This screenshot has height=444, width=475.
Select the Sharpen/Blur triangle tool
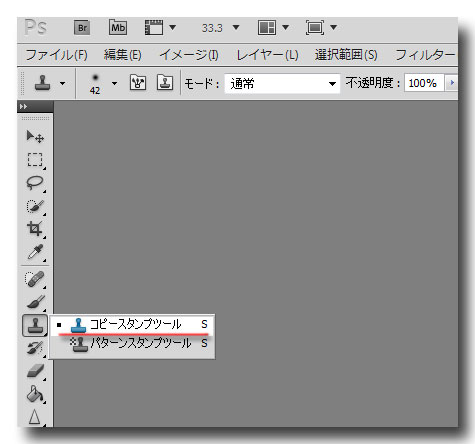click(x=35, y=417)
